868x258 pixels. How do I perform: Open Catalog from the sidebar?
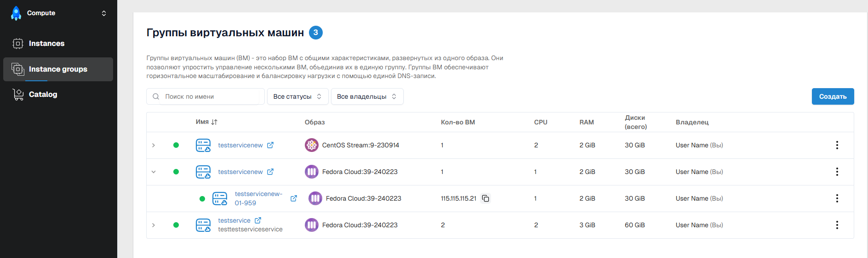pos(43,95)
